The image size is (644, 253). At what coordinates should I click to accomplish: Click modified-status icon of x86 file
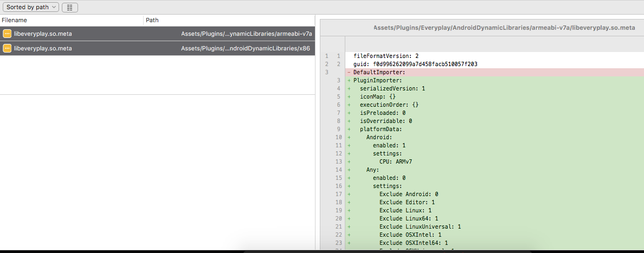(x=7, y=48)
